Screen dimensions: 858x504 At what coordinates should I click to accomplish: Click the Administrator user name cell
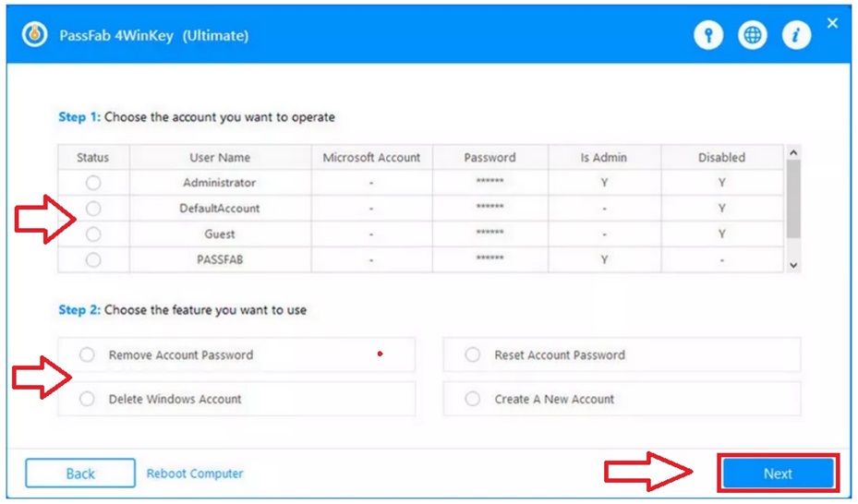pyautogui.click(x=220, y=183)
